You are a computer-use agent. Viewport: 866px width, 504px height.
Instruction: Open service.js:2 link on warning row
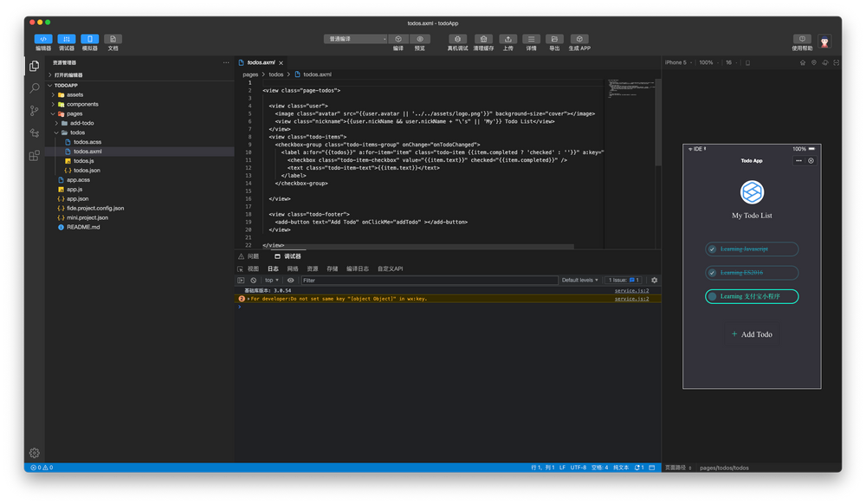click(x=632, y=299)
